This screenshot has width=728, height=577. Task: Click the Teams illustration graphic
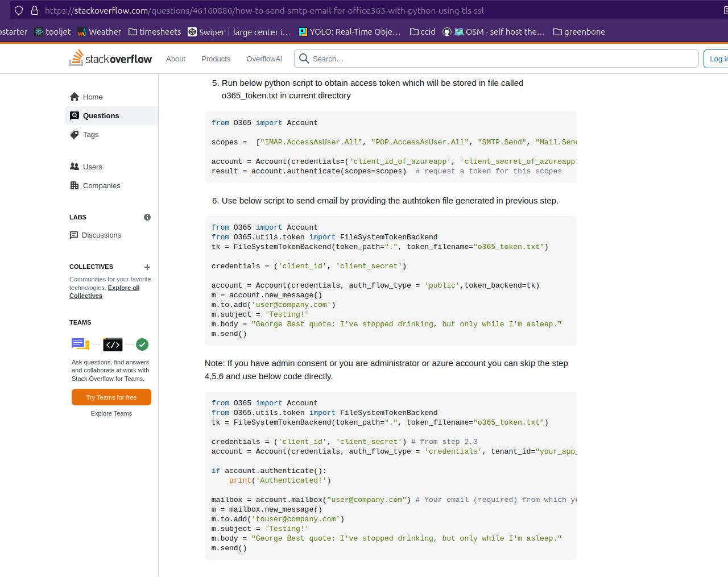[x=110, y=344]
